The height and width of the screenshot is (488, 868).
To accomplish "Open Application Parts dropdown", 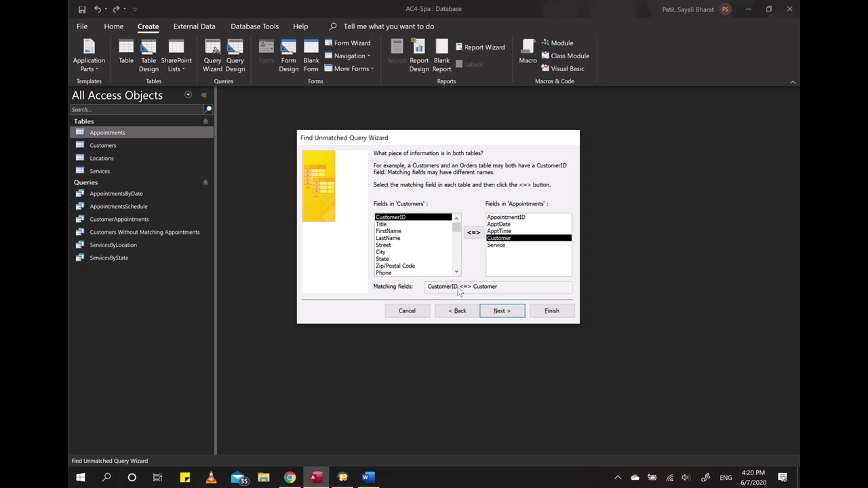I will [89, 56].
